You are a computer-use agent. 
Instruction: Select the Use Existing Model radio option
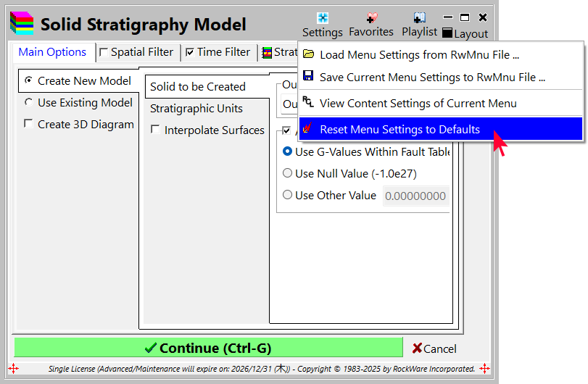pos(28,103)
